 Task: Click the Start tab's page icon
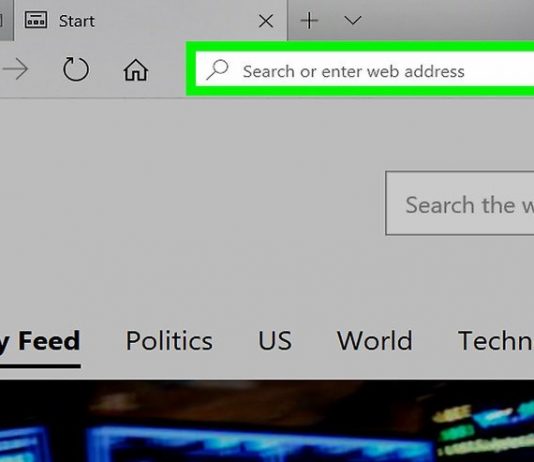click(36, 20)
